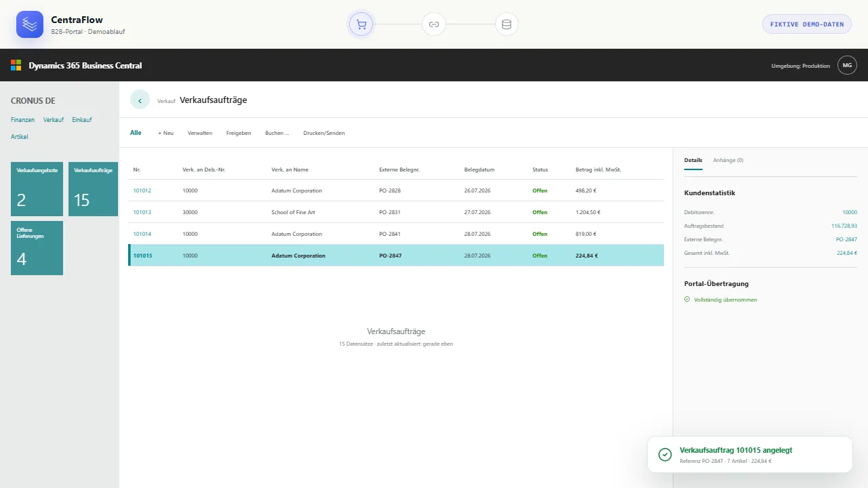Select the Alle filter tab

pyautogui.click(x=136, y=133)
